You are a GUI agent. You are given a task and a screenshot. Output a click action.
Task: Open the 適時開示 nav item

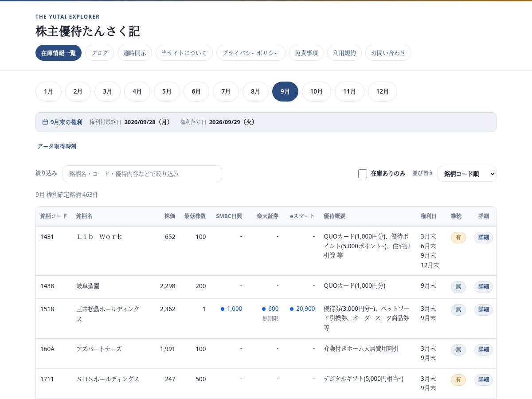[135, 53]
